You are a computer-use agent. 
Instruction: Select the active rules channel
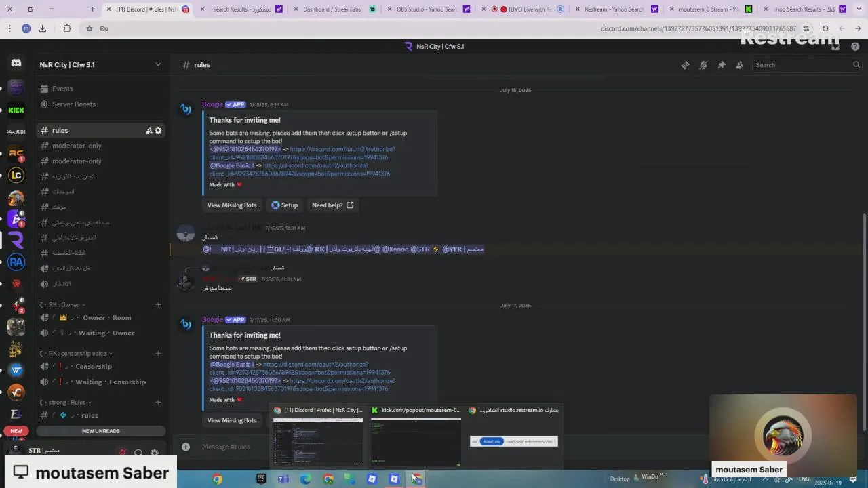pyautogui.click(x=100, y=131)
